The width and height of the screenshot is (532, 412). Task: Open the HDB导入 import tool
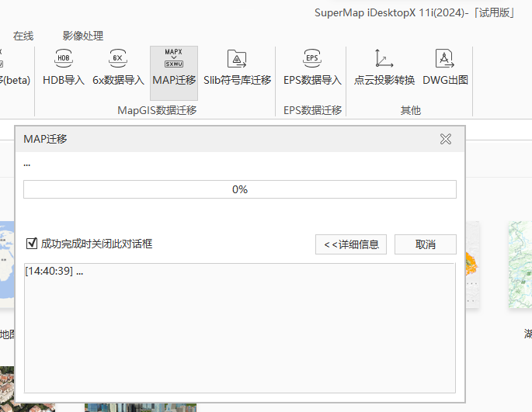pyautogui.click(x=64, y=68)
